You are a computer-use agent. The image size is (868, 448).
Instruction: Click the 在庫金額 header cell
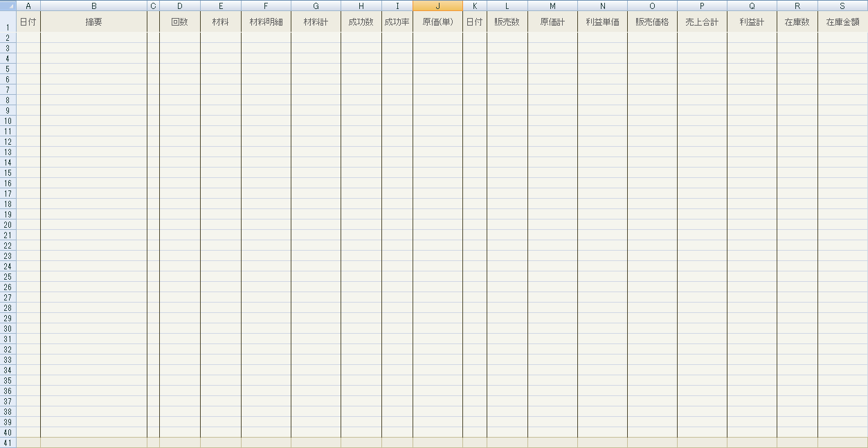point(842,21)
